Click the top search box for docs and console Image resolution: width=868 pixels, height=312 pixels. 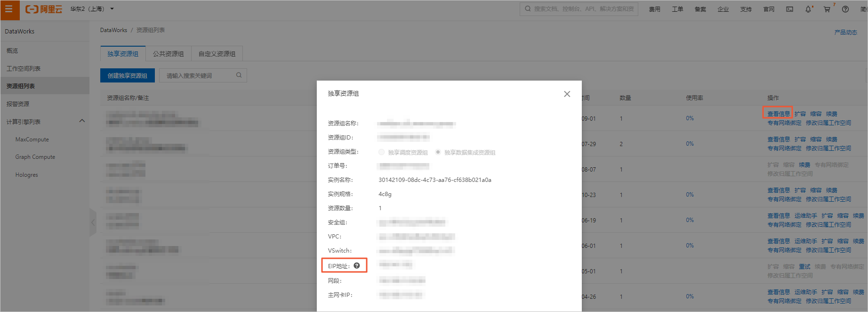(579, 9)
